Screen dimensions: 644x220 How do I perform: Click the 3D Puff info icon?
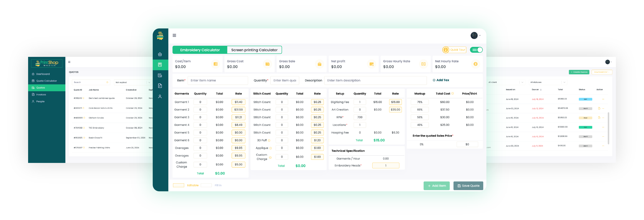(269, 141)
